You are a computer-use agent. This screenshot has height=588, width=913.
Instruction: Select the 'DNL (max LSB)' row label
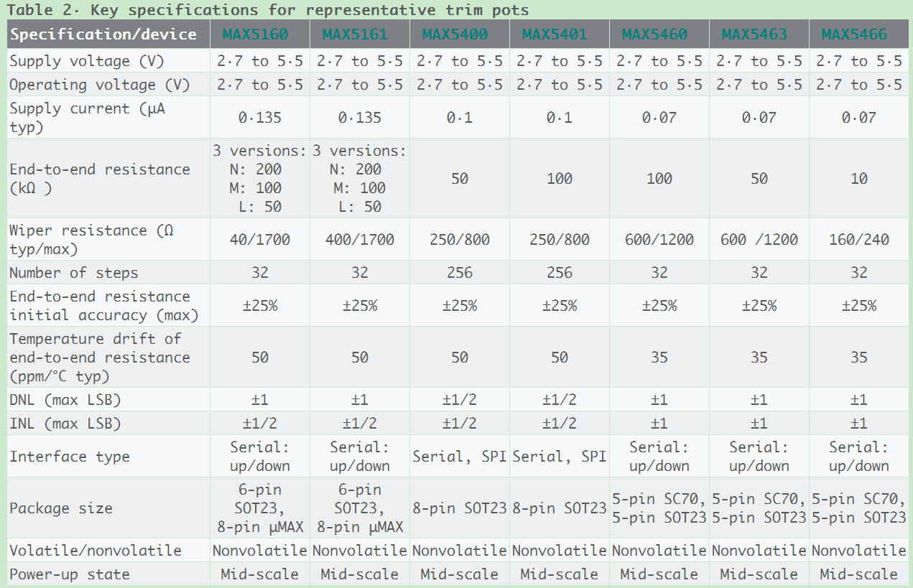point(65,400)
